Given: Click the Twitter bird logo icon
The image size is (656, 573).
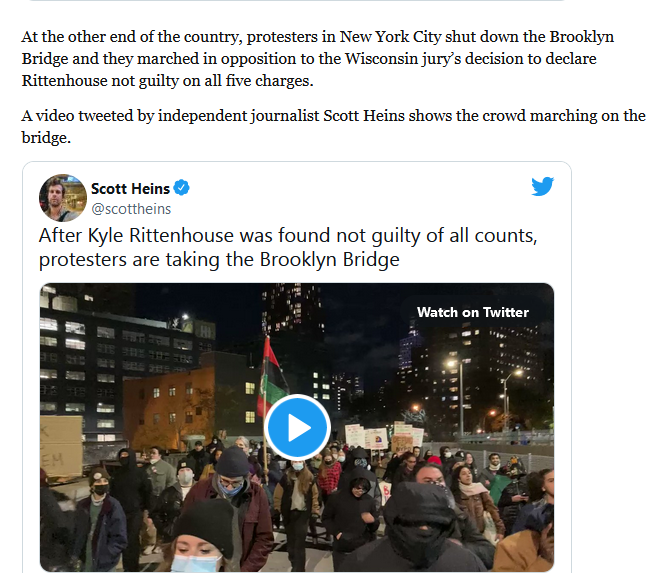Looking at the screenshot, I should tap(542, 186).
